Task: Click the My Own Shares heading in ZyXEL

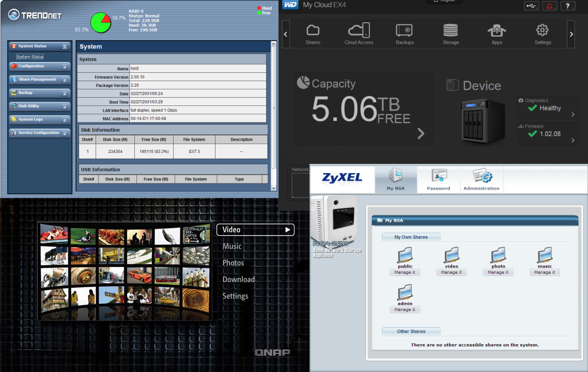Action: point(411,237)
